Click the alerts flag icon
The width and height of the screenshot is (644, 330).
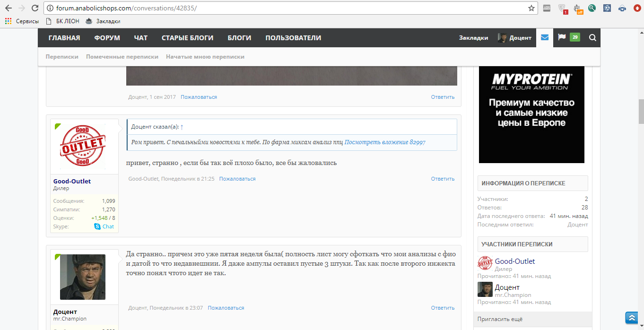[562, 37]
